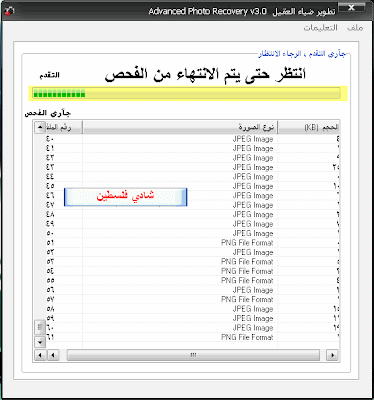Select file number ٤٠ in the list

coord(50,139)
